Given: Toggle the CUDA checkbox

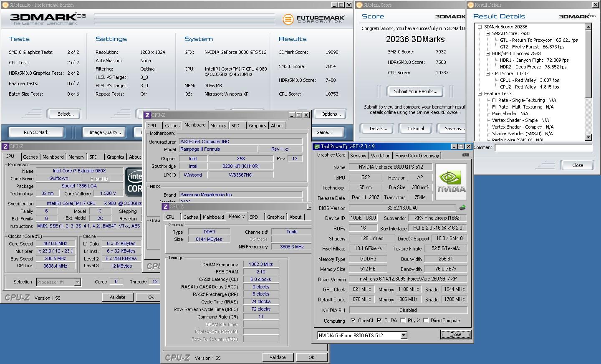Looking at the screenshot, I should [379, 321].
